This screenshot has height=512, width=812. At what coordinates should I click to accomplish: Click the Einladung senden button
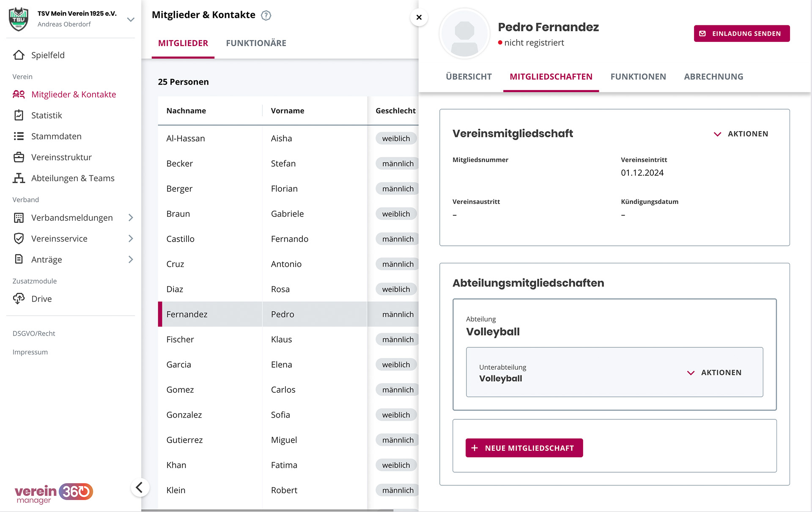(x=741, y=33)
